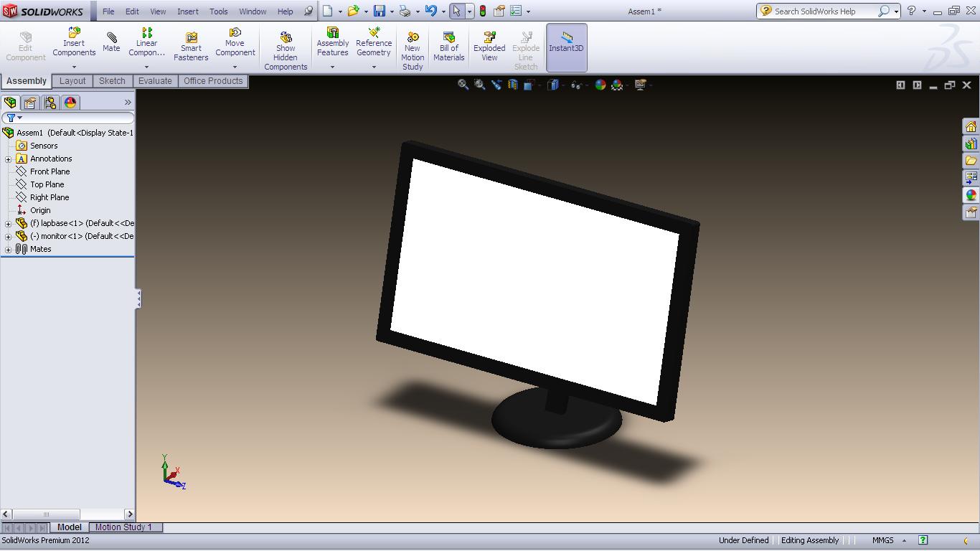This screenshot has width=980, height=551.
Task: Click the Rebuild traffic light icon
Action: point(483,11)
